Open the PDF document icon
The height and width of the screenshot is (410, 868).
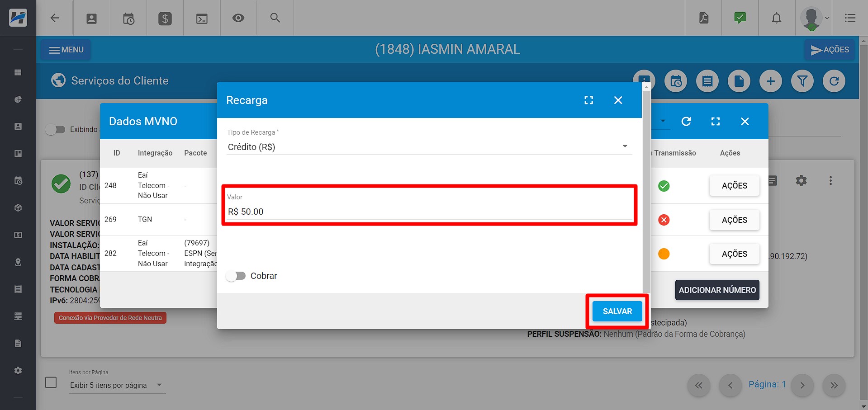[x=703, y=18]
